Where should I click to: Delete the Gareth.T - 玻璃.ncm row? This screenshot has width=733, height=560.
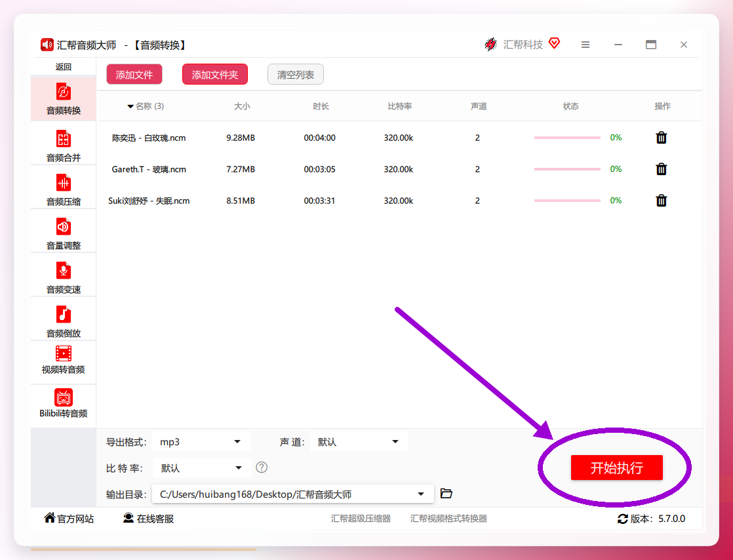tap(661, 169)
